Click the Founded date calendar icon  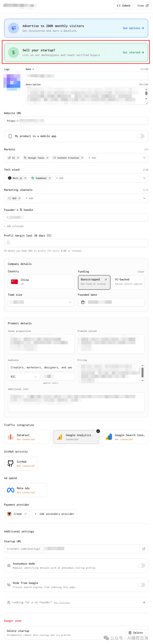(83, 302)
